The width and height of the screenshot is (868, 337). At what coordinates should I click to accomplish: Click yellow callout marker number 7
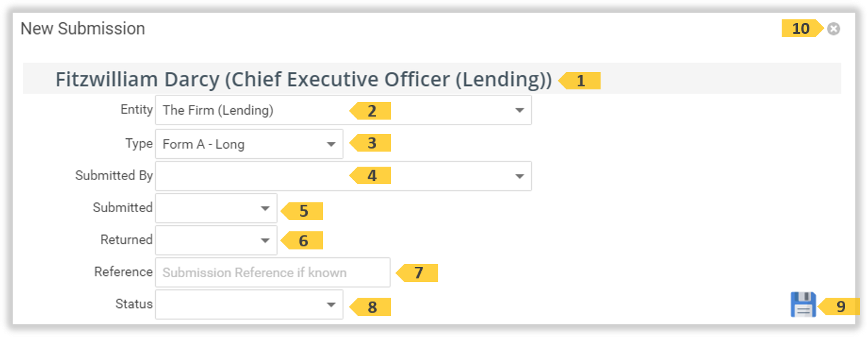tap(418, 273)
